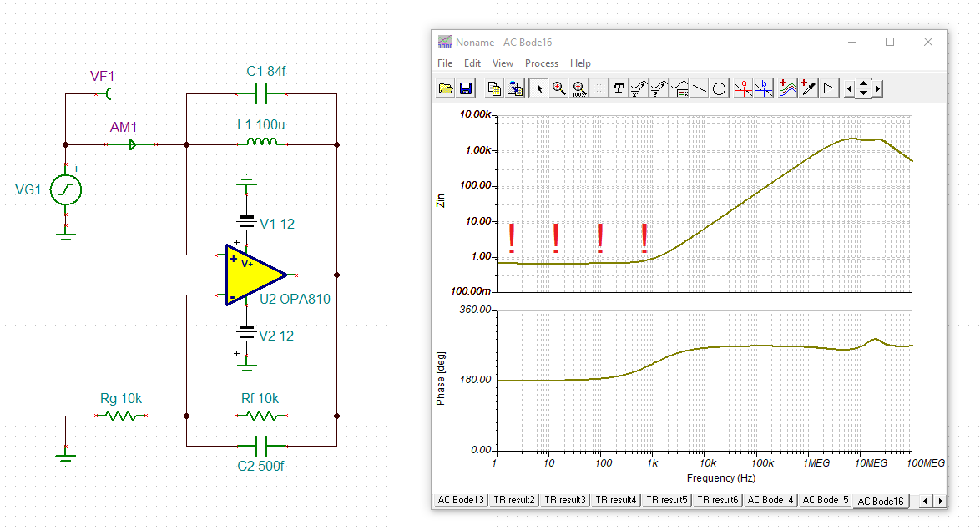This screenshot has height=530, width=980.
Task: Select the line drawing tool
Action: (x=700, y=88)
